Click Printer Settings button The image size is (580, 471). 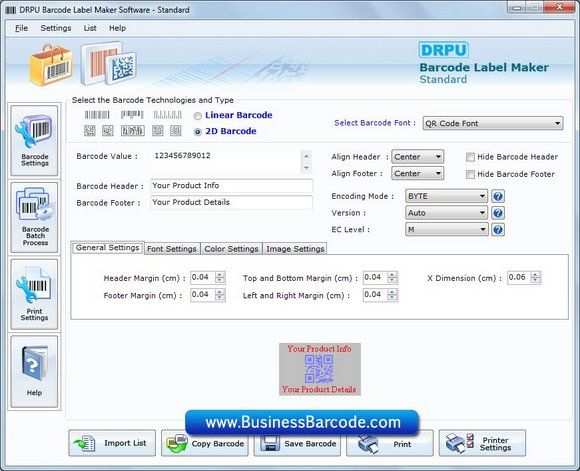[x=482, y=443]
